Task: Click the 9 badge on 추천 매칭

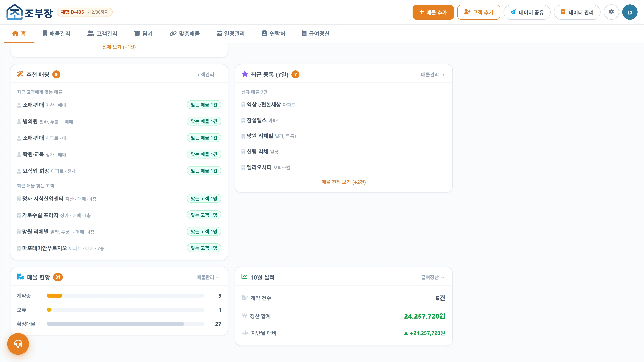Action: 56,74
